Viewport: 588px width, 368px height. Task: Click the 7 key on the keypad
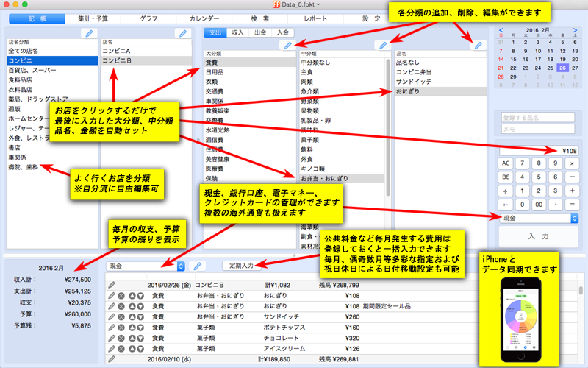point(522,163)
